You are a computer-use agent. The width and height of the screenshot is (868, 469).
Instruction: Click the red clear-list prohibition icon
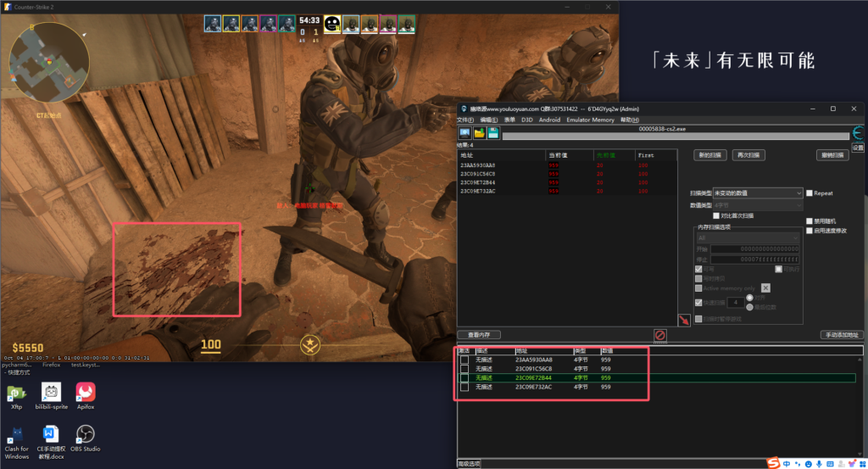coord(659,335)
